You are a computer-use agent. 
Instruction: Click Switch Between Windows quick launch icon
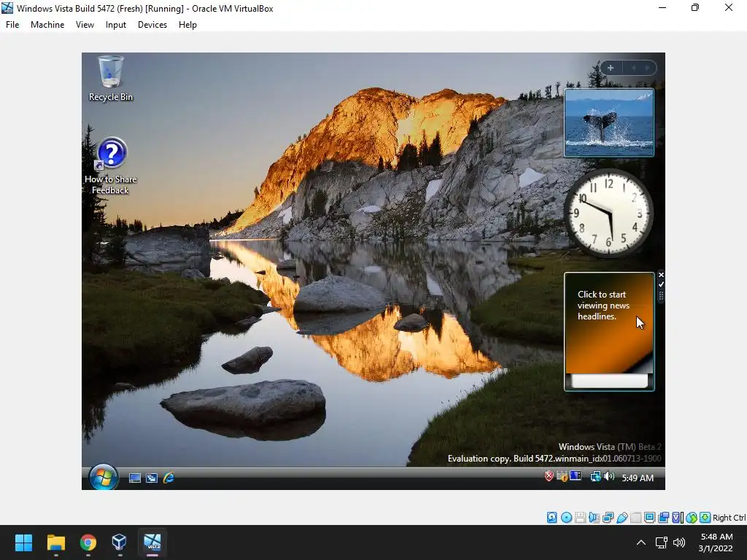click(x=152, y=478)
